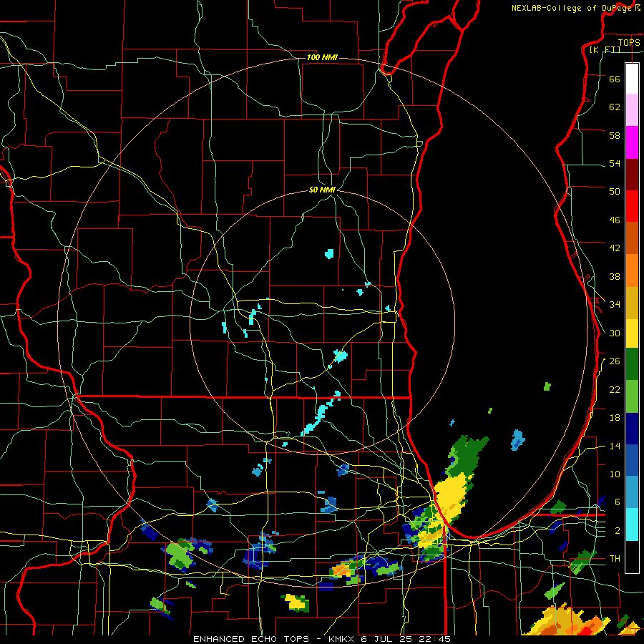
Task: Click legend value 30
Action: pos(615,333)
